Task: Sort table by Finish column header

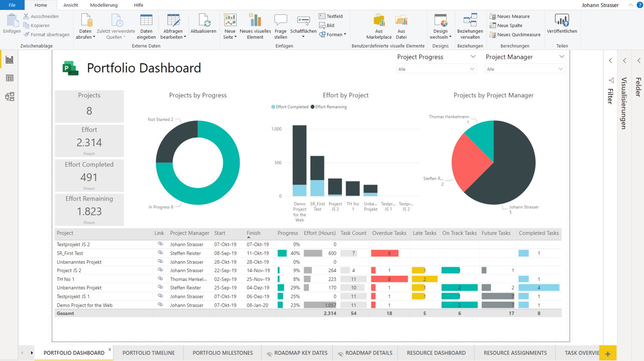Action: [254, 233]
